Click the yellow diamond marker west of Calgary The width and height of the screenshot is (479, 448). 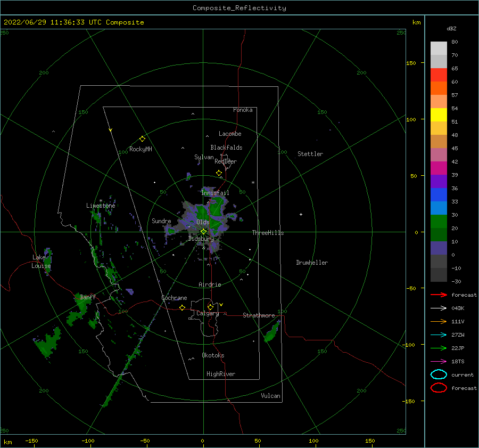[182, 307]
